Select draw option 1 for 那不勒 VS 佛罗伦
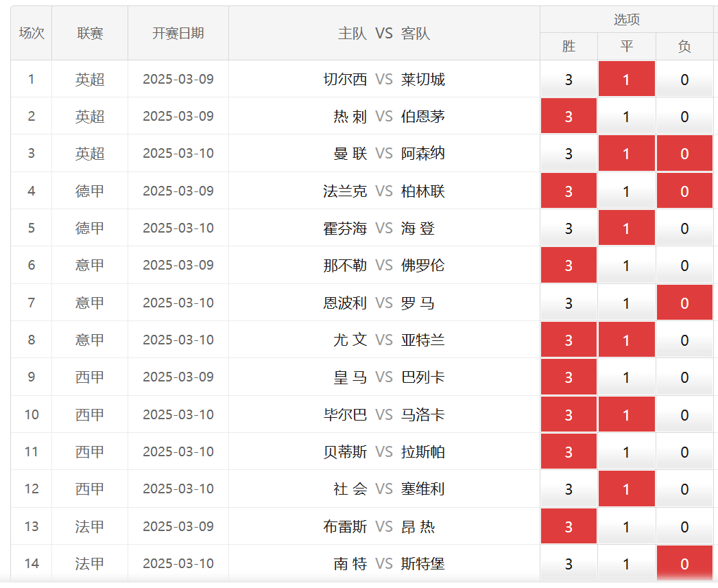This screenshot has height=588, width=718. (x=626, y=265)
